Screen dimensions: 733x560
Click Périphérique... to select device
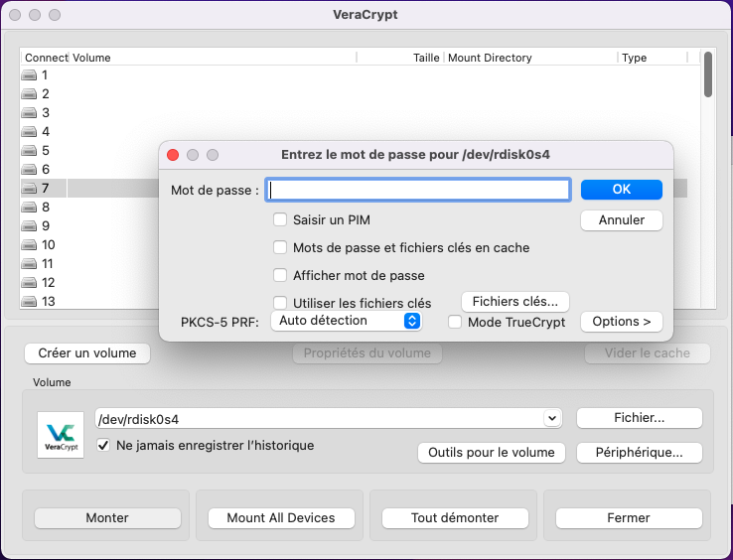coord(639,453)
